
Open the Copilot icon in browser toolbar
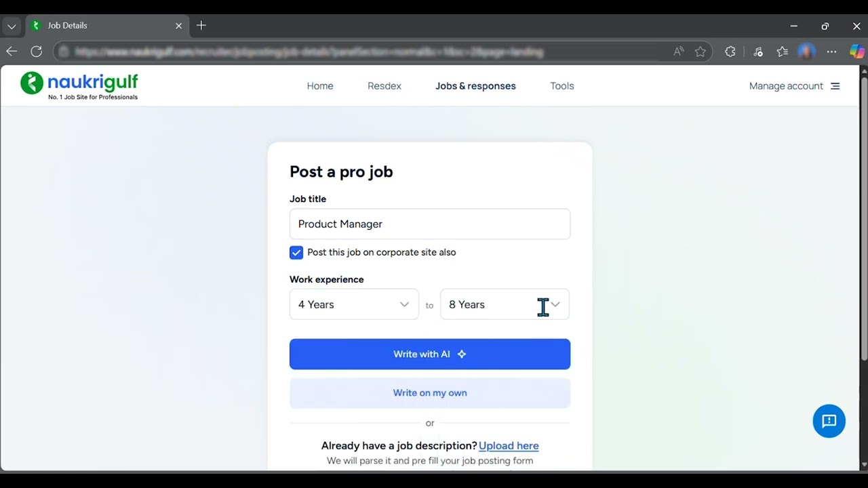[857, 52]
